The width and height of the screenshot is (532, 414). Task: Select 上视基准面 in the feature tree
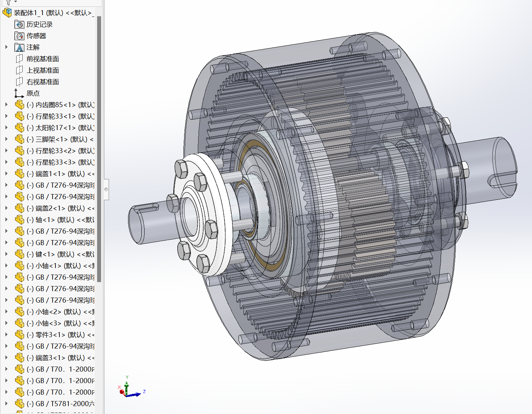click(x=42, y=70)
